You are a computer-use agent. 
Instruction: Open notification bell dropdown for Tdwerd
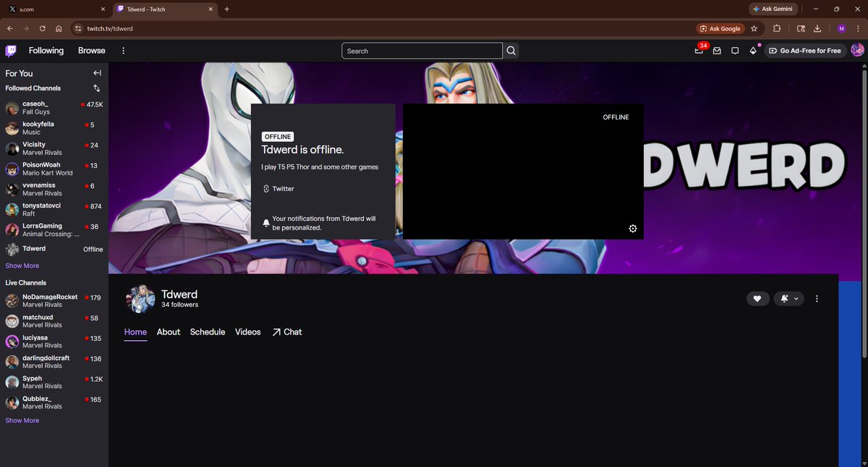pyautogui.click(x=789, y=298)
